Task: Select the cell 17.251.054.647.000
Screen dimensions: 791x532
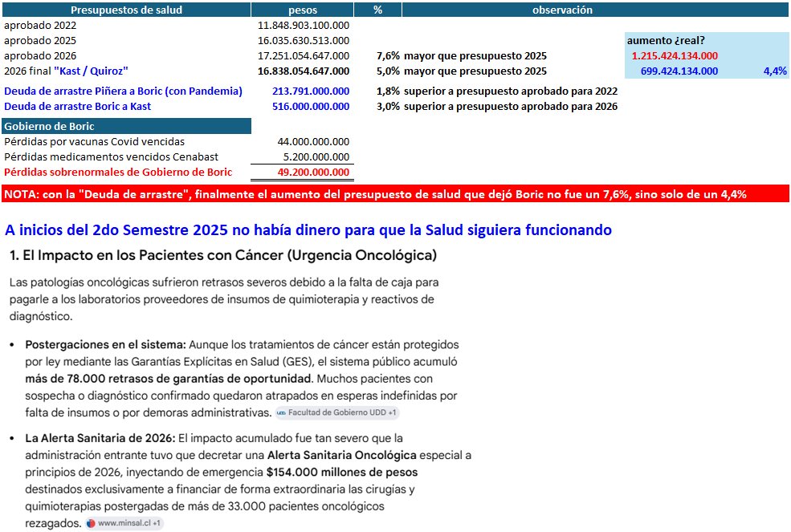Action: coord(304,55)
